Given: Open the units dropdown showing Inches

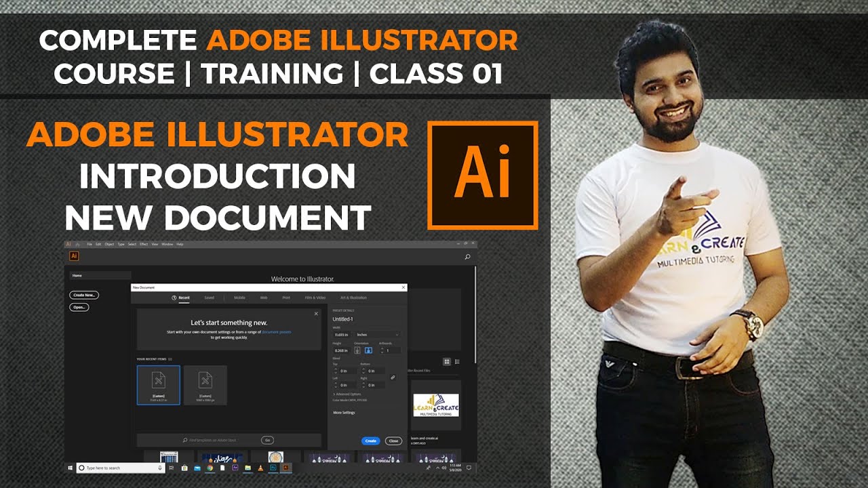Looking at the screenshot, I should pyautogui.click(x=378, y=335).
